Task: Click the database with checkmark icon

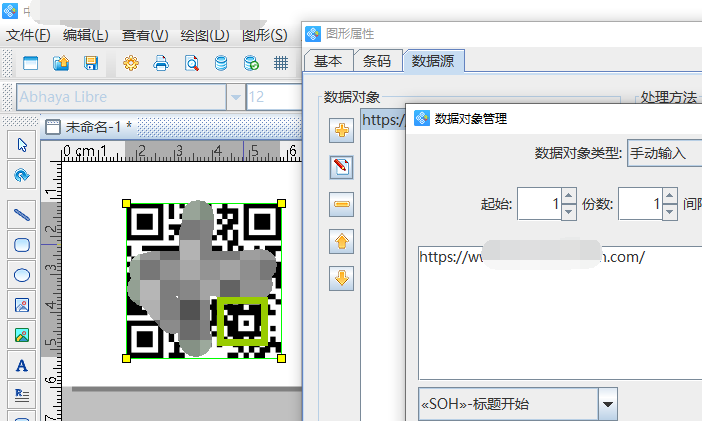Action: [x=251, y=63]
